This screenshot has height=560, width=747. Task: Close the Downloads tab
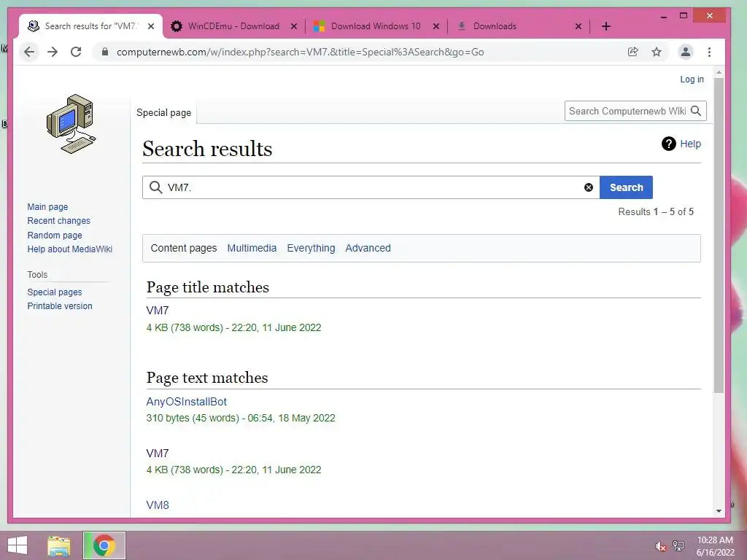point(578,26)
